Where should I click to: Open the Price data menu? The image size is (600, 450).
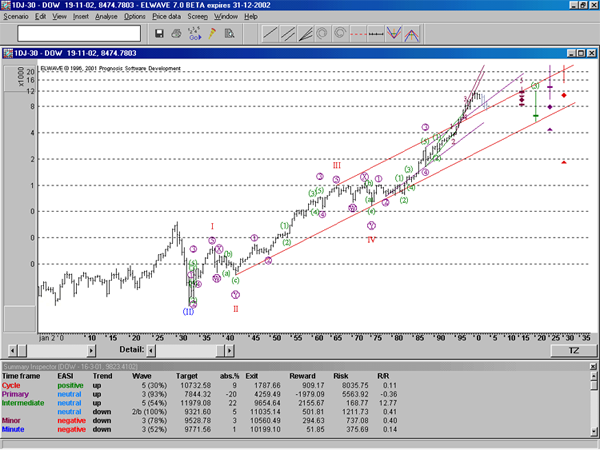pyautogui.click(x=167, y=17)
